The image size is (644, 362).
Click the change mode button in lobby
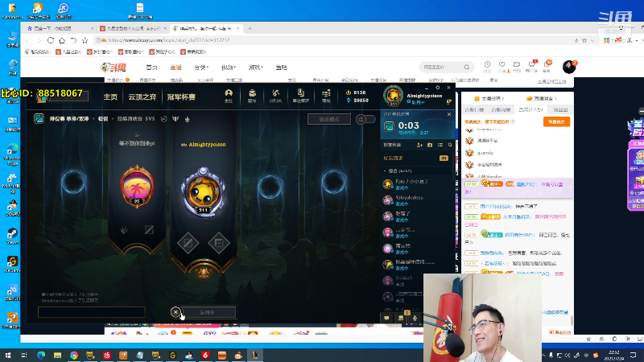[329, 119]
